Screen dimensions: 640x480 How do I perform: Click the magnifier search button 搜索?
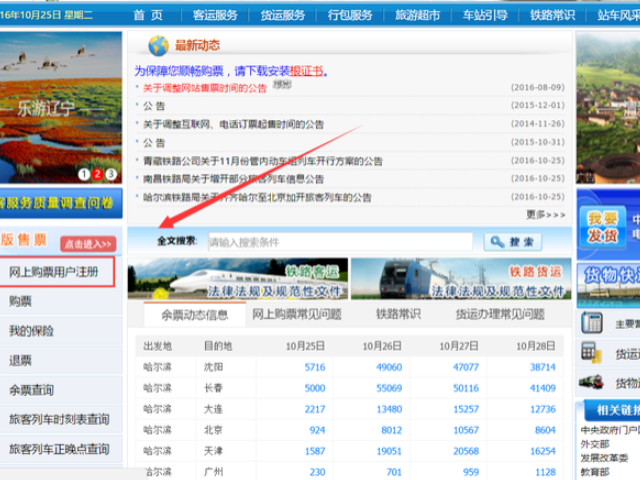[x=513, y=242]
